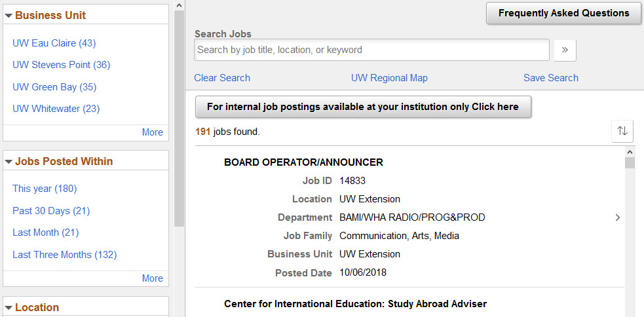Collapse the Business Unit section triangle
Viewport: 644px width, 317px height.
[x=9, y=16]
